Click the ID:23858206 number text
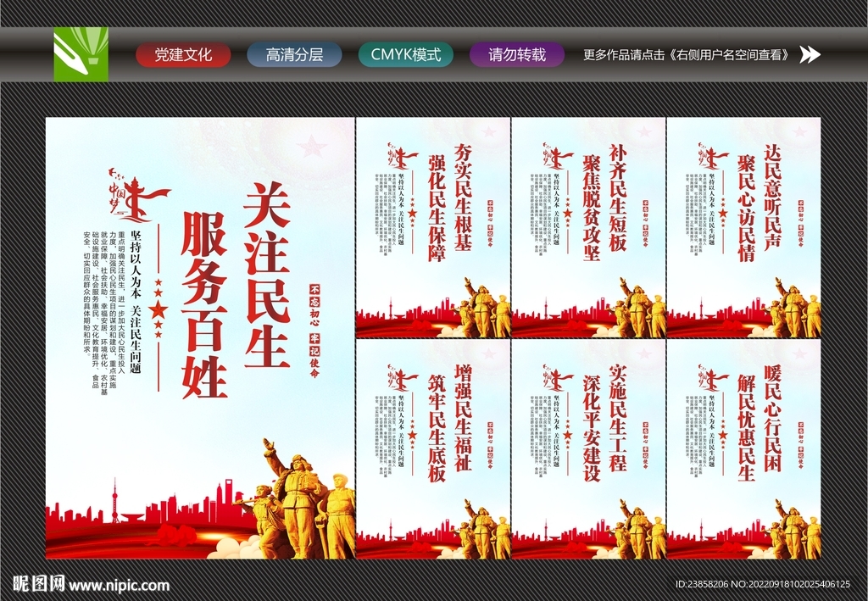 [702, 584]
